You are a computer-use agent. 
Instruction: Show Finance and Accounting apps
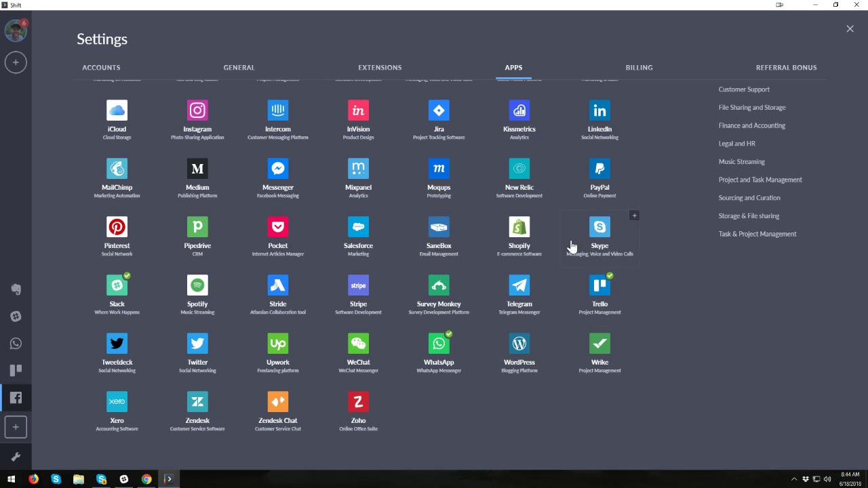(752, 125)
